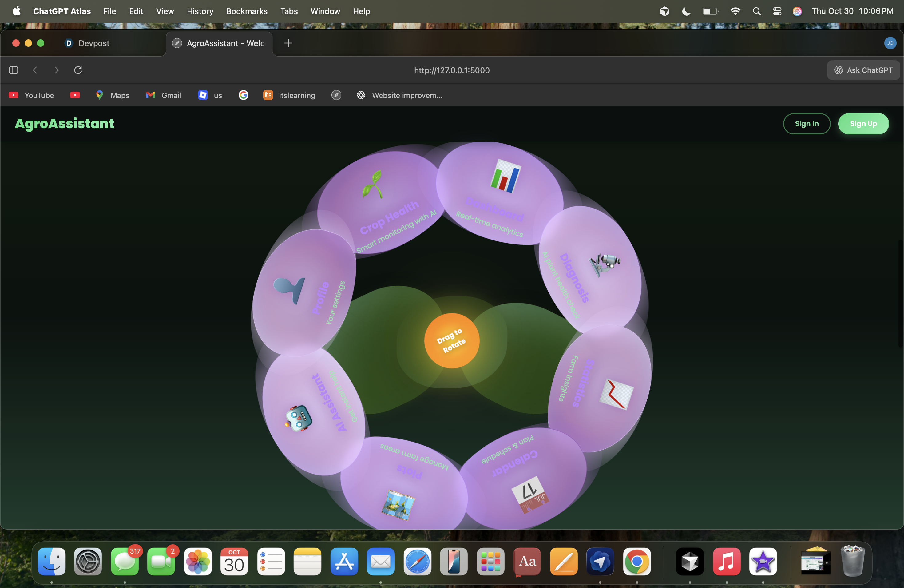Click the Crop Health seedling icon
This screenshot has width=904, height=588.
(373, 184)
